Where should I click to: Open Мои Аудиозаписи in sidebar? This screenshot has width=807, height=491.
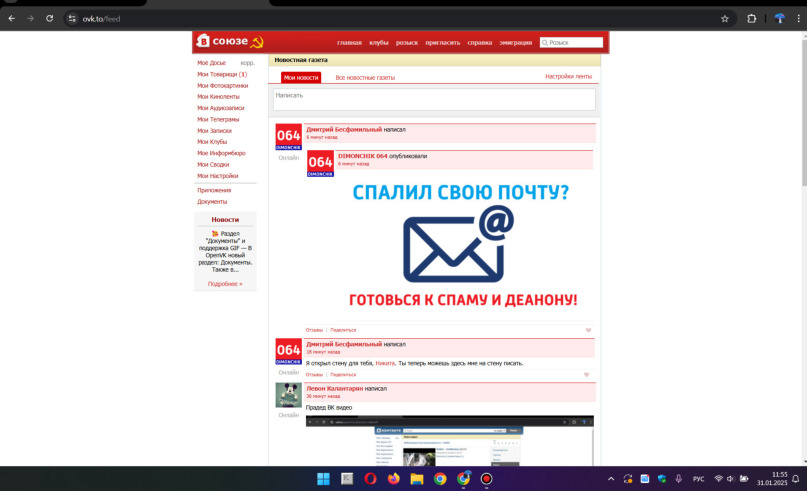coord(221,108)
